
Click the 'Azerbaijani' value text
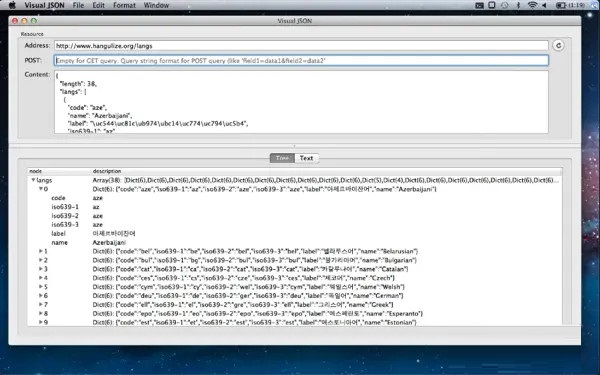(x=109, y=243)
